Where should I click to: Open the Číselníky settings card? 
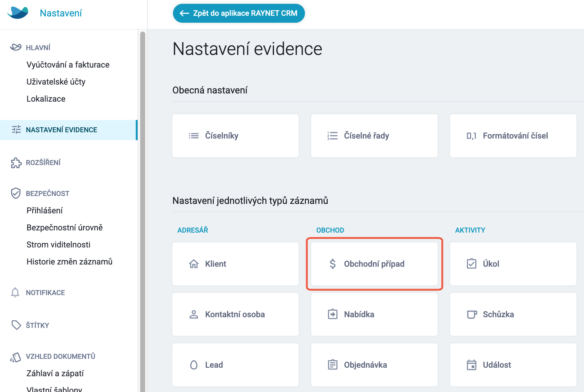235,136
